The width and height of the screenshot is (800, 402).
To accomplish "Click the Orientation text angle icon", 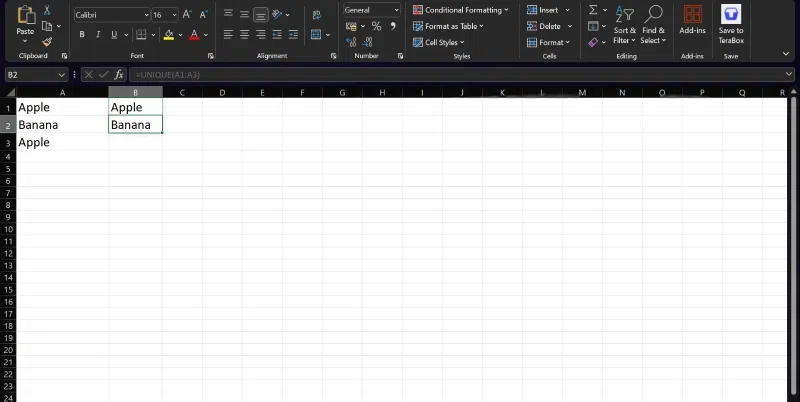I will pos(277,14).
